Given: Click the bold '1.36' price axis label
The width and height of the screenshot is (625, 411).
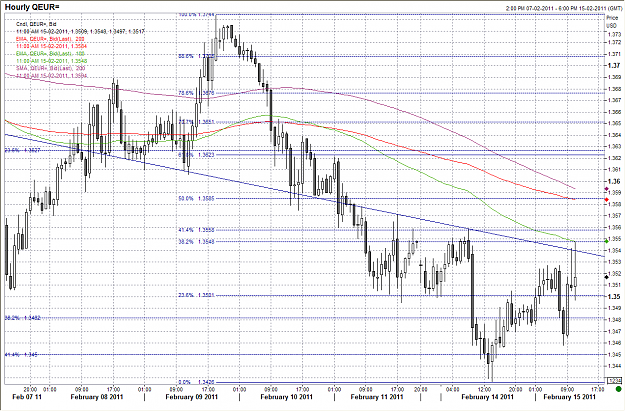Looking at the screenshot, I should (614, 181).
